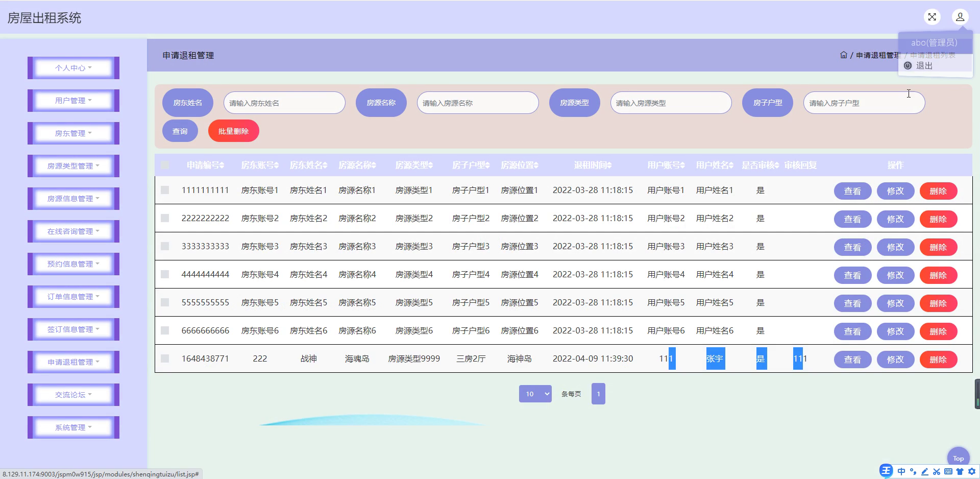Click the 查询 search button
The width and height of the screenshot is (980, 479).
(180, 131)
